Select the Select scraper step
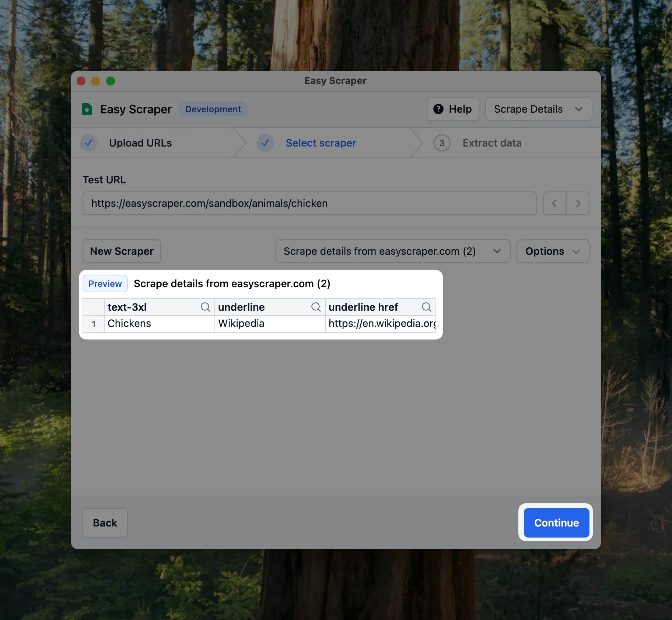Image resolution: width=672 pixels, height=620 pixels. [321, 143]
